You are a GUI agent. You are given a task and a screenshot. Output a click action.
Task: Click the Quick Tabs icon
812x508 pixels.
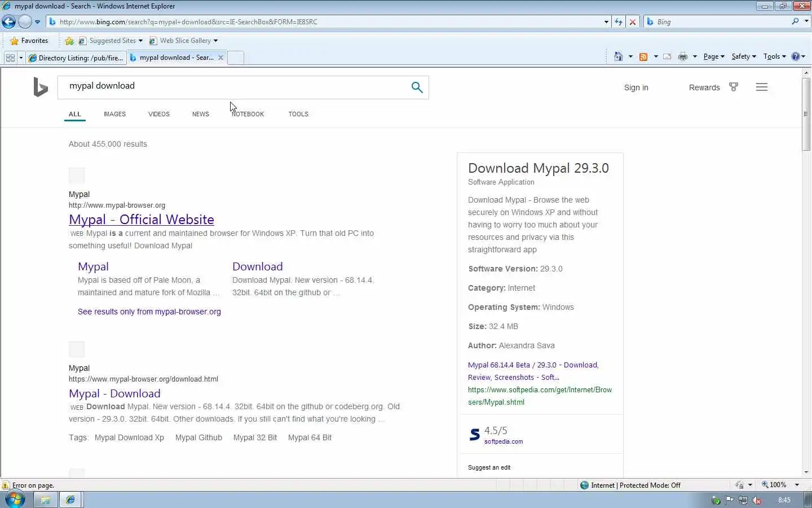tap(10, 58)
